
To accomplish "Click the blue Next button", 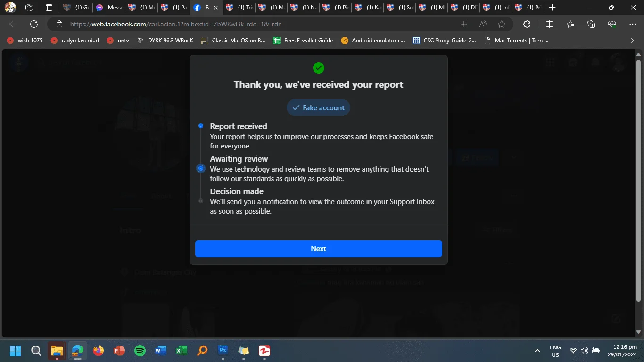I will pos(318,249).
